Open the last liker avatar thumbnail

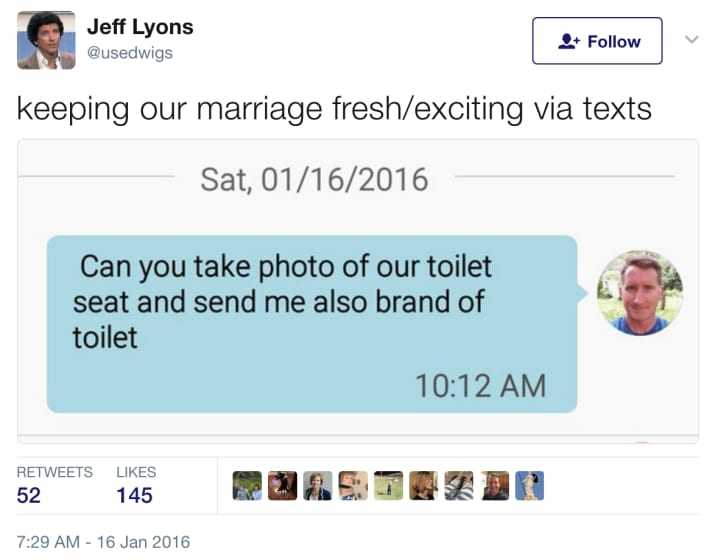point(530,486)
